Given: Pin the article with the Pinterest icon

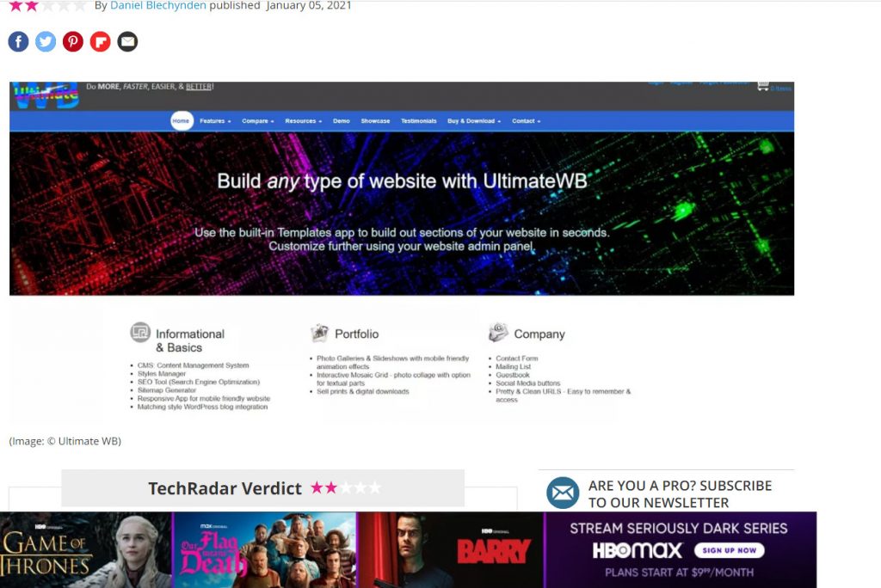Looking at the screenshot, I should pyautogui.click(x=73, y=41).
